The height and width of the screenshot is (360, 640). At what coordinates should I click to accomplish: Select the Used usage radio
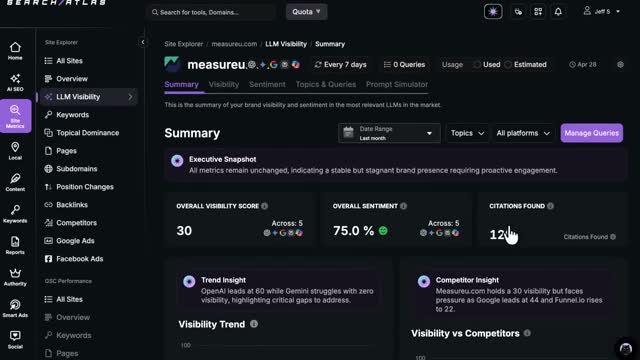477,64
